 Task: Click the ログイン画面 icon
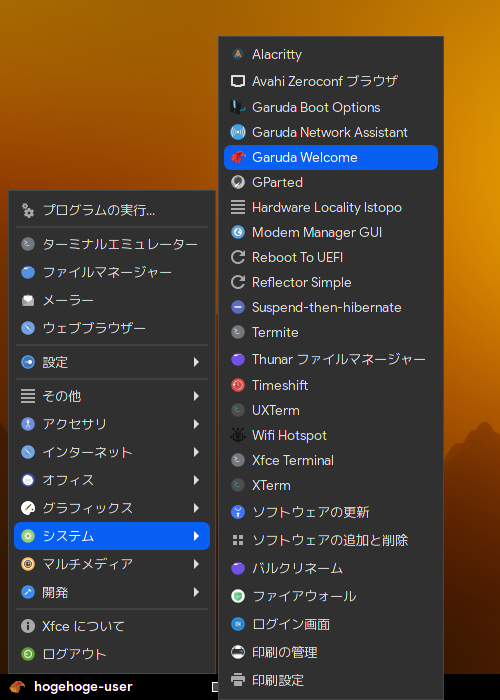pyautogui.click(x=238, y=624)
